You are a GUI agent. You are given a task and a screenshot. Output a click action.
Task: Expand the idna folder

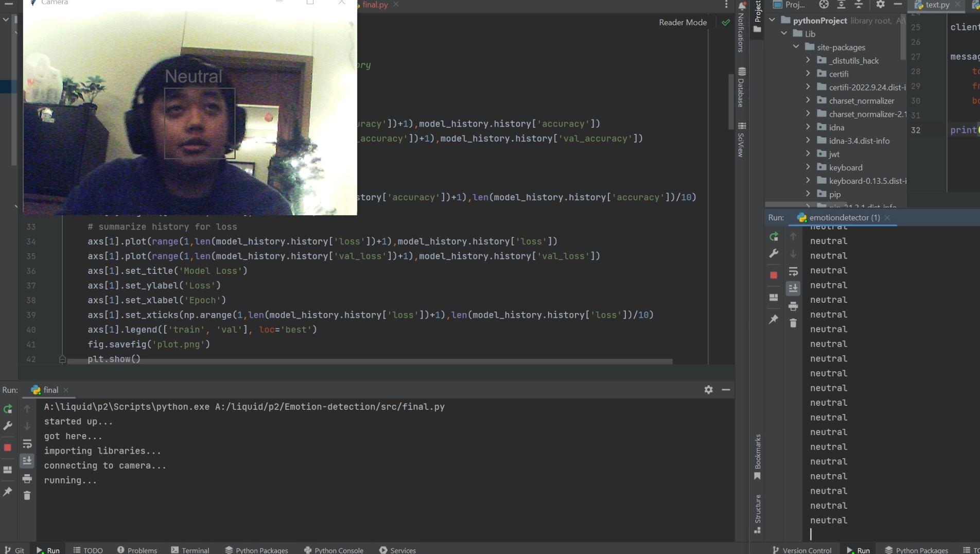808,127
